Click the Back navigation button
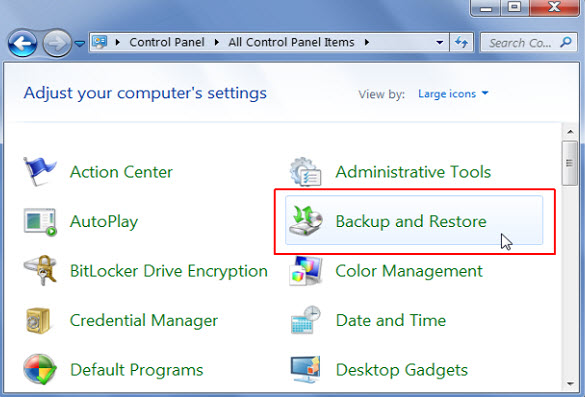The image size is (585, 397). coord(22,43)
